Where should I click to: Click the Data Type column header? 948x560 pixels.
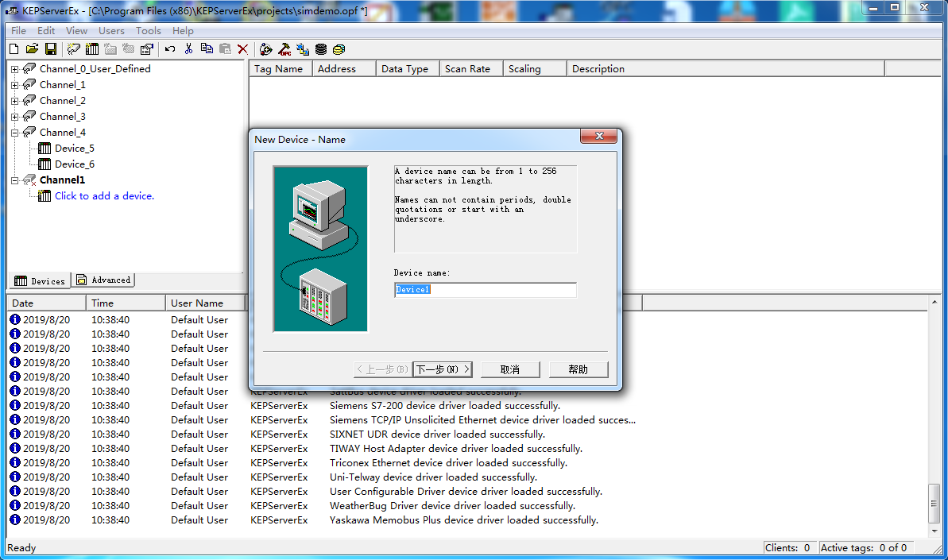[408, 69]
